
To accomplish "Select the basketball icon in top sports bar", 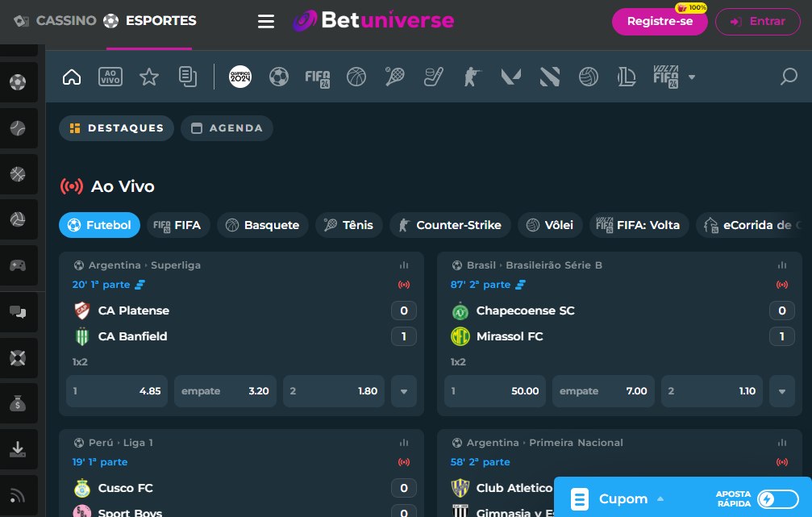I will point(356,77).
